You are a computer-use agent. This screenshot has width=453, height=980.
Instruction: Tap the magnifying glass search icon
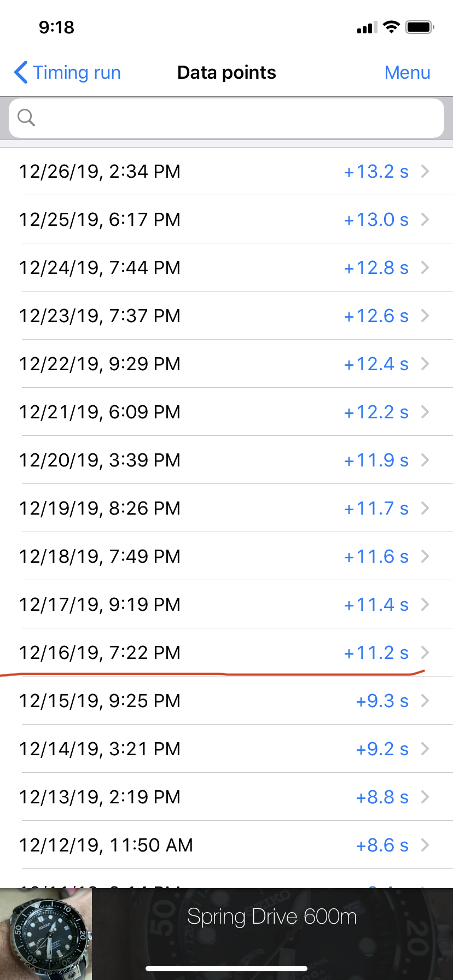26,118
